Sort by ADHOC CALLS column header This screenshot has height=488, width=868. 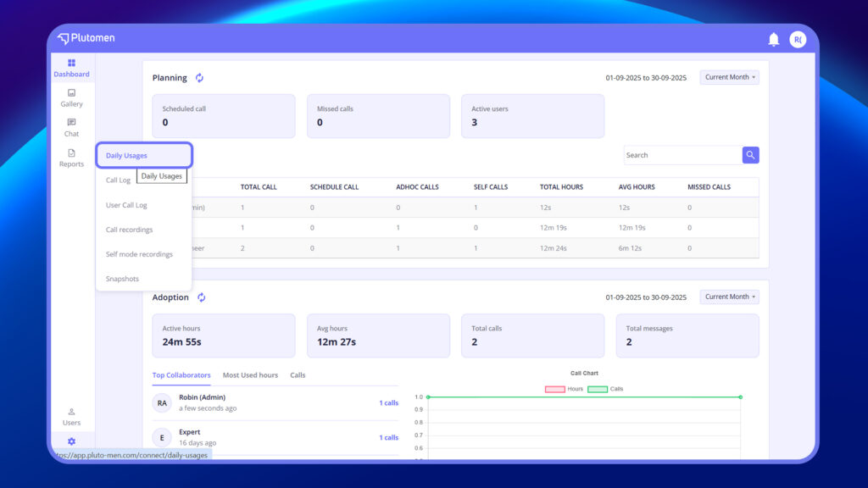pos(417,187)
